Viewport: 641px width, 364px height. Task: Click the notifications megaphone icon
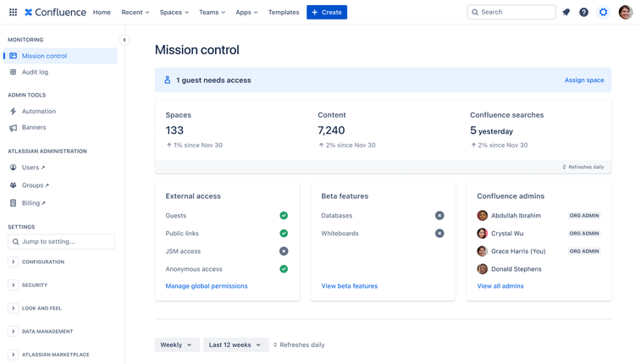pos(566,12)
